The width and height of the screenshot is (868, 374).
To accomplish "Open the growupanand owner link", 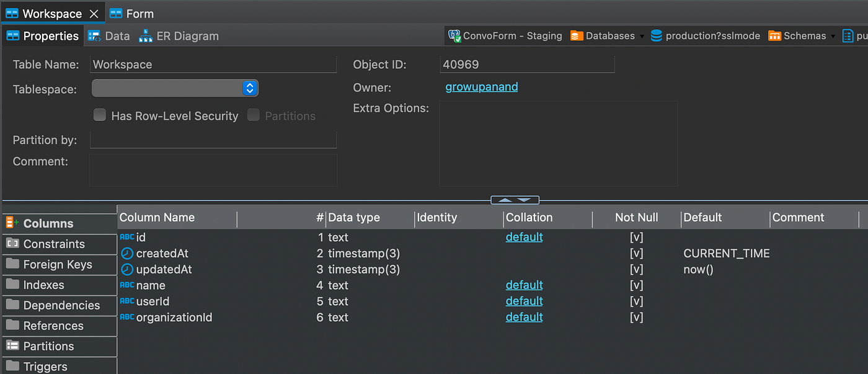I will coord(481,87).
